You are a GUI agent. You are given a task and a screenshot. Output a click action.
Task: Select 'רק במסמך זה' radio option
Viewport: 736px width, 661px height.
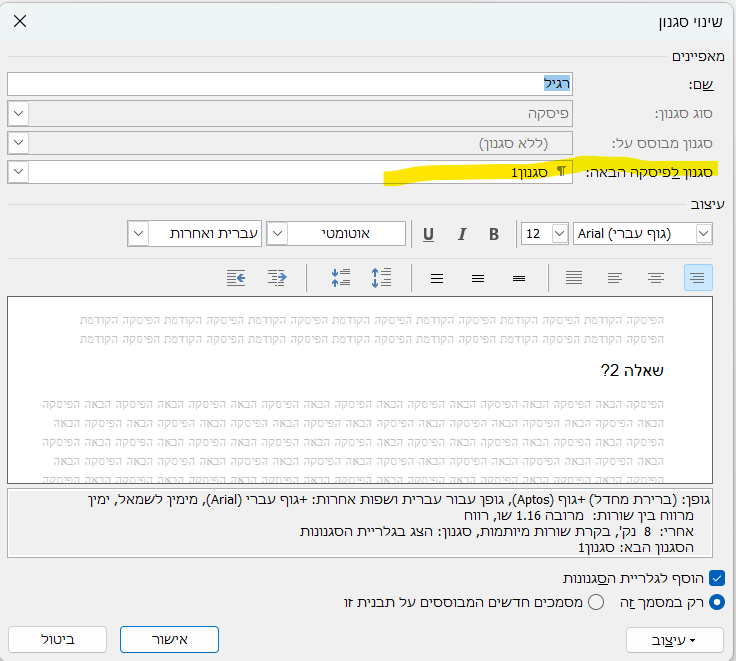coord(717,602)
